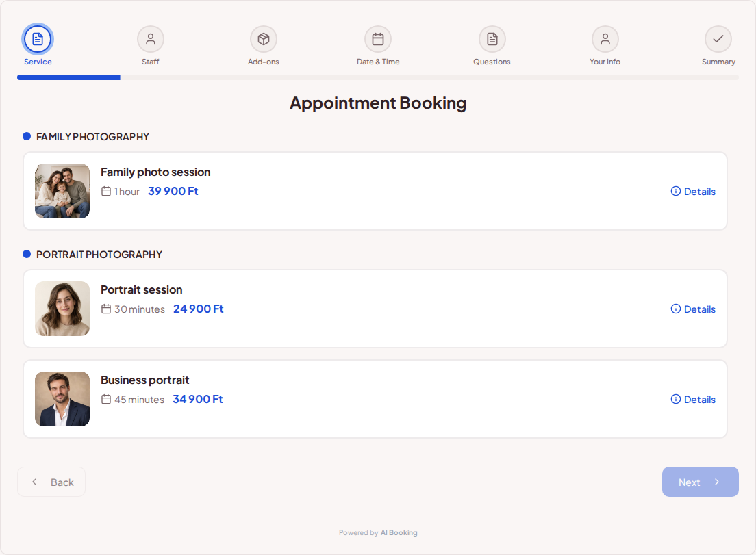Viewport: 756px width, 555px height.
Task: Click the 1 hour duration text
Action: (127, 192)
